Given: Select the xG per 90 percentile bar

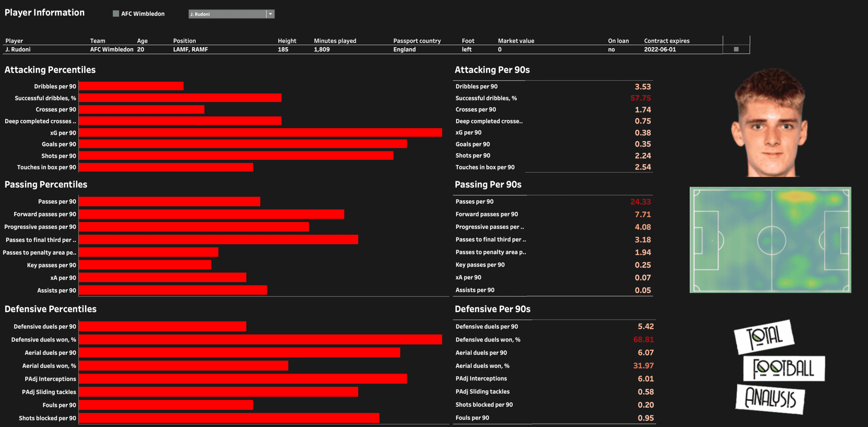Looking at the screenshot, I should 260,133.
